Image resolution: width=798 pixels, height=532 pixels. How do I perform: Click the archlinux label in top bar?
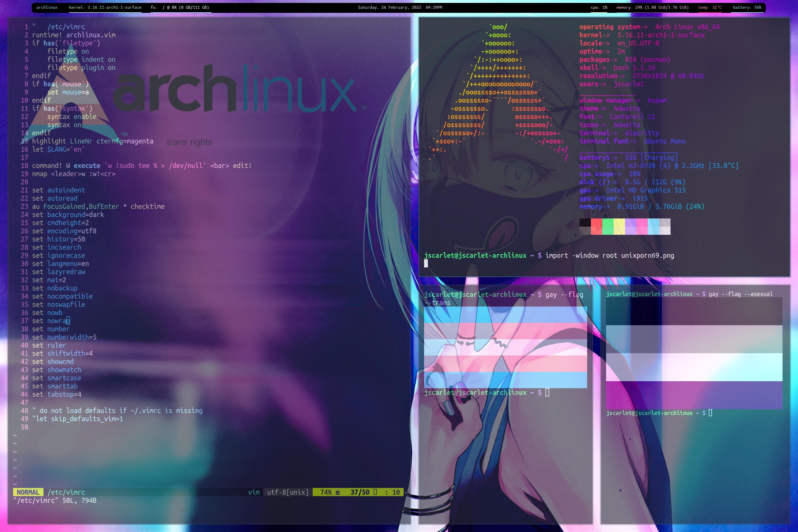tap(47, 7)
